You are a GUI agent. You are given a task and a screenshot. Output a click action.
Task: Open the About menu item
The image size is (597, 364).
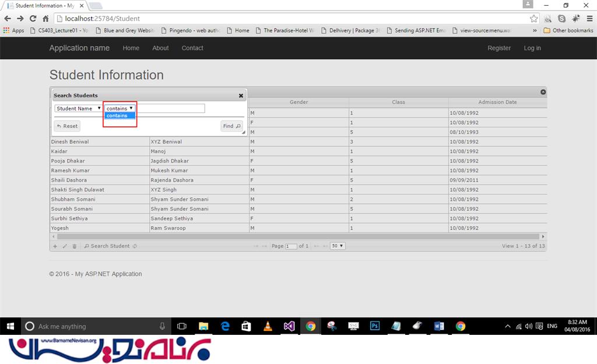pyautogui.click(x=160, y=48)
